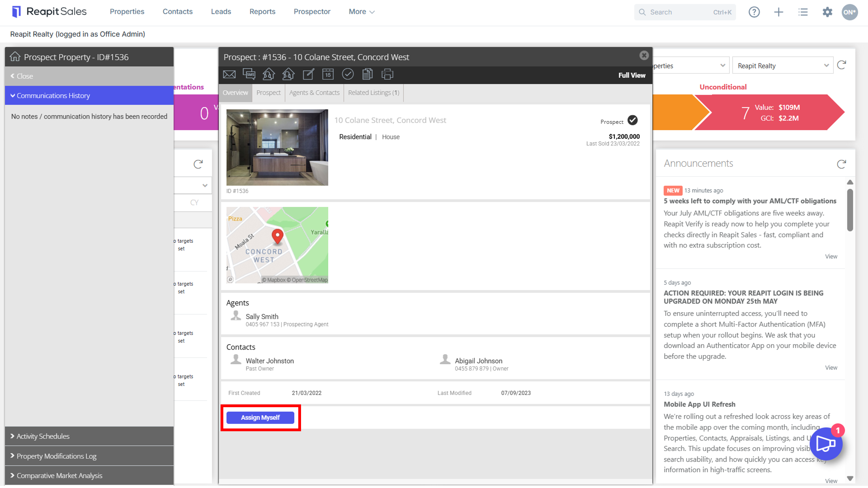
Task: Click the $1,200,000 price value
Action: pyautogui.click(x=624, y=136)
